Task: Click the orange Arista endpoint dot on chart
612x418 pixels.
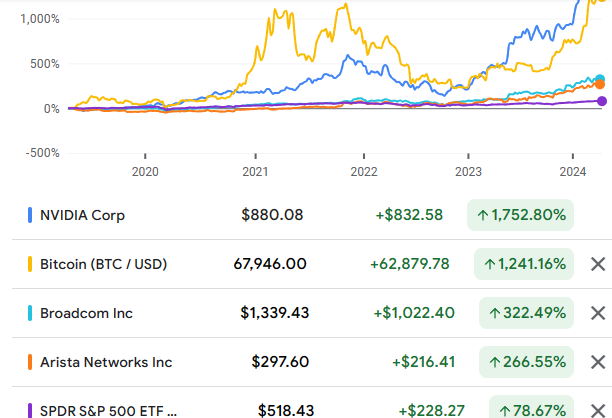Action: point(600,84)
